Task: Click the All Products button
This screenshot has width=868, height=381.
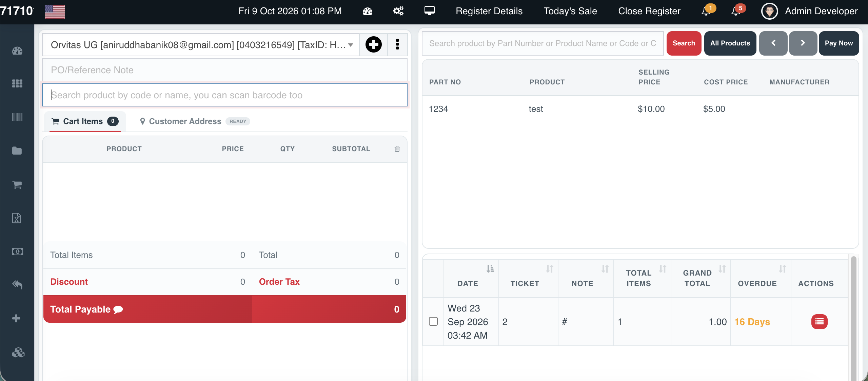Action: click(x=730, y=43)
